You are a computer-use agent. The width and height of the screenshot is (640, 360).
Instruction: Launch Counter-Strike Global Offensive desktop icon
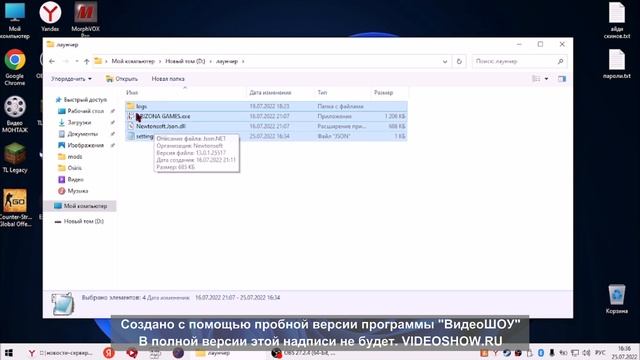pos(15,208)
